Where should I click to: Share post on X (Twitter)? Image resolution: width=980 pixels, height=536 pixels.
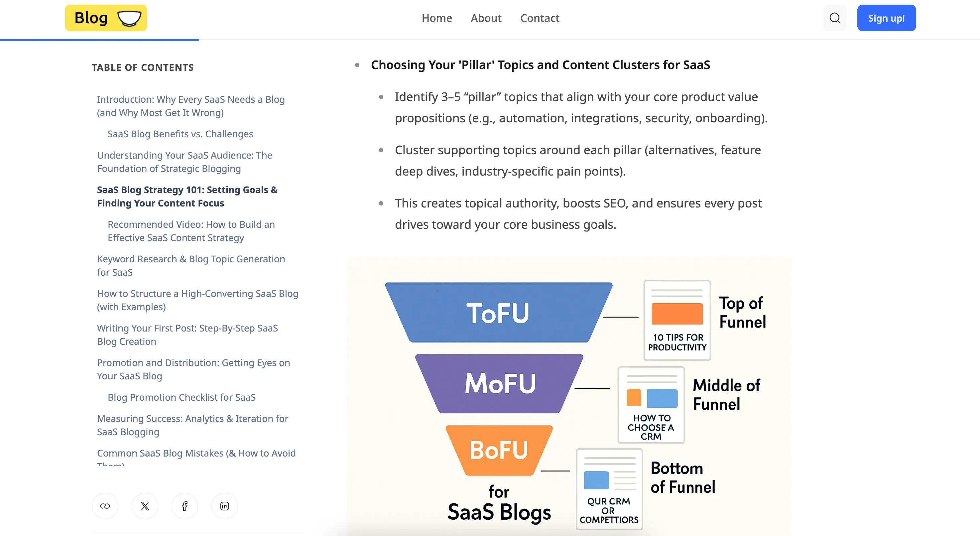tap(145, 506)
